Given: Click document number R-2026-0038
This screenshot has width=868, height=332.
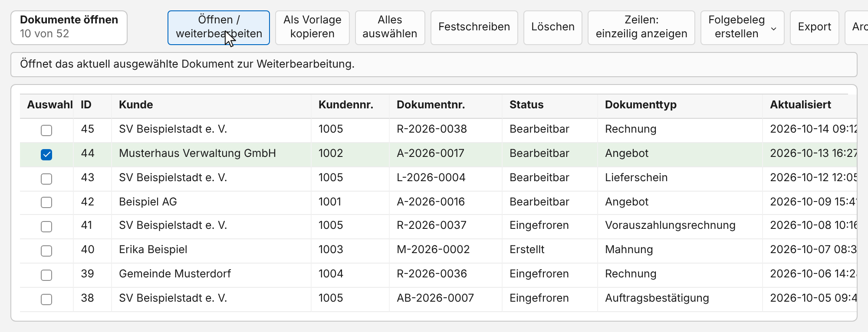Looking at the screenshot, I should (x=432, y=129).
